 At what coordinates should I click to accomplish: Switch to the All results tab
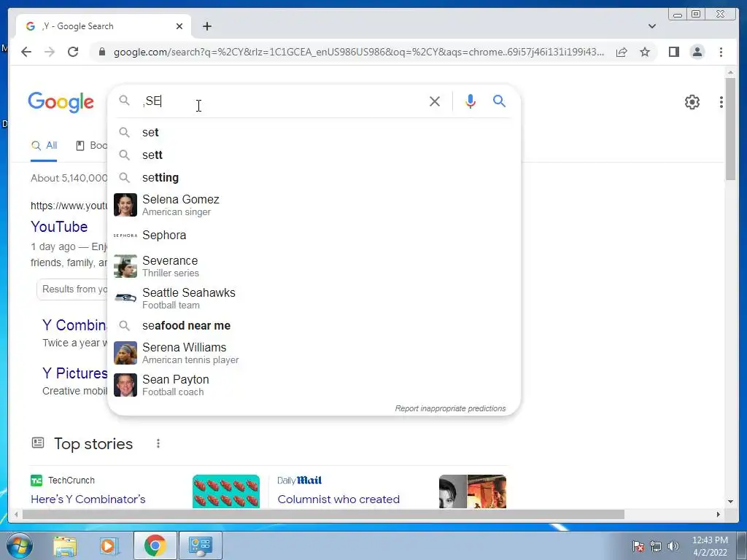point(44,146)
